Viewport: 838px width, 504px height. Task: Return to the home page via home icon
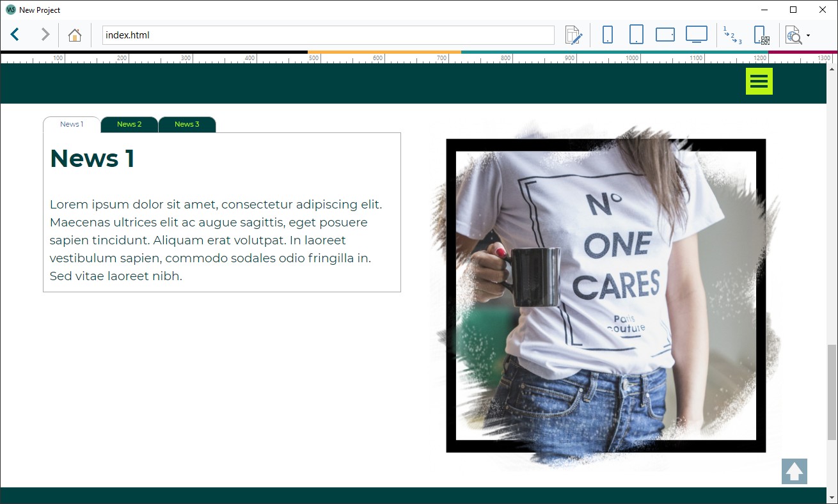click(75, 35)
